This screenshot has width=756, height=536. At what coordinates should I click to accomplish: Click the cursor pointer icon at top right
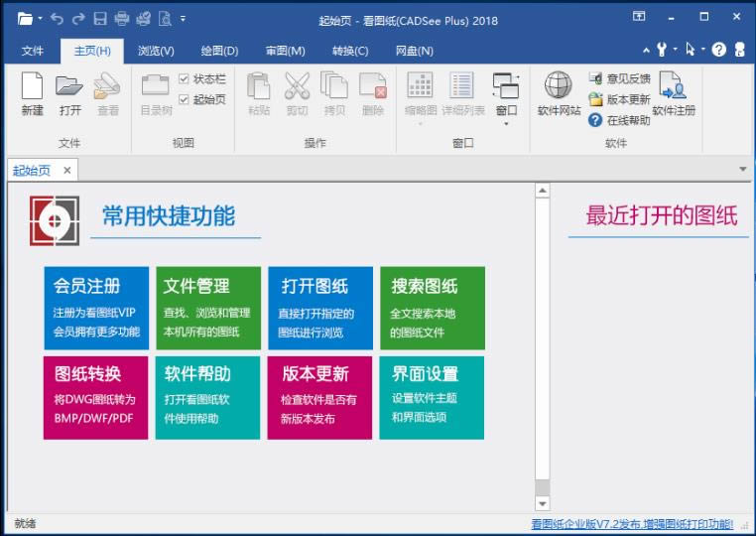coord(690,50)
